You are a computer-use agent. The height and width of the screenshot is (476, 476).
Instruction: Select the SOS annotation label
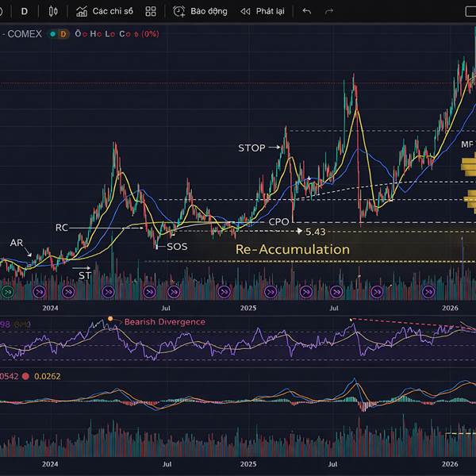click(x=177, y=247)
